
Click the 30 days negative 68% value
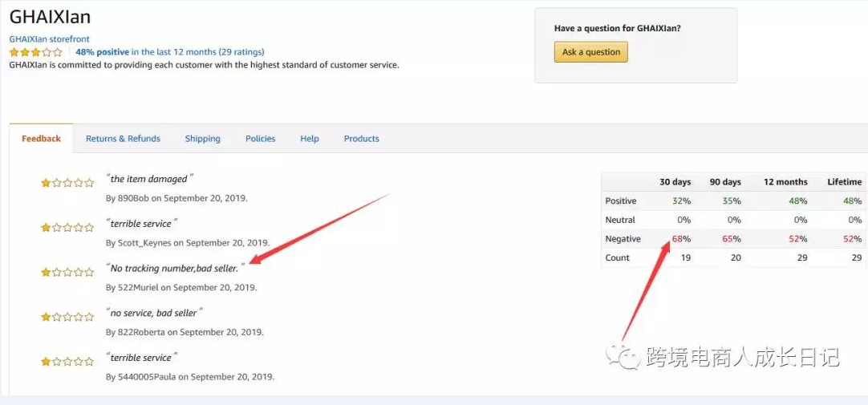681,239
